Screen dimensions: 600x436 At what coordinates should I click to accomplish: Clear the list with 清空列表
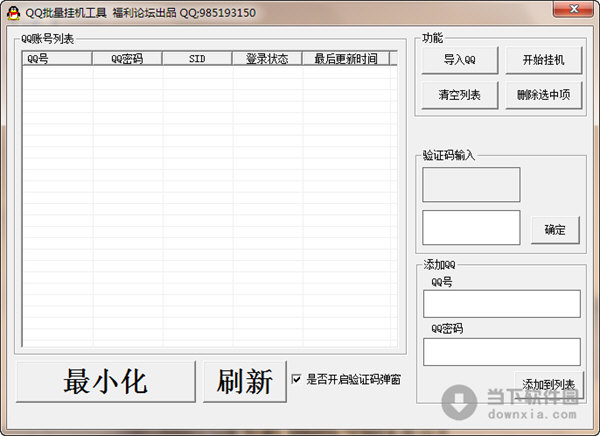(460, 95)
